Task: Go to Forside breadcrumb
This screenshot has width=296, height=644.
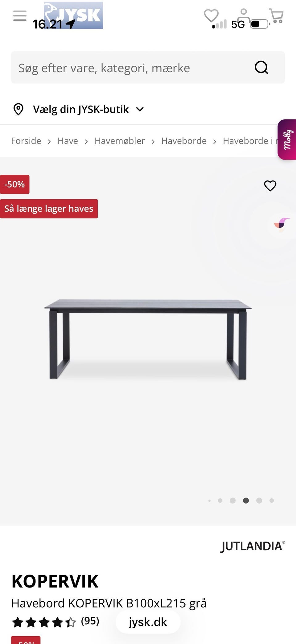Action: [26, 141]
